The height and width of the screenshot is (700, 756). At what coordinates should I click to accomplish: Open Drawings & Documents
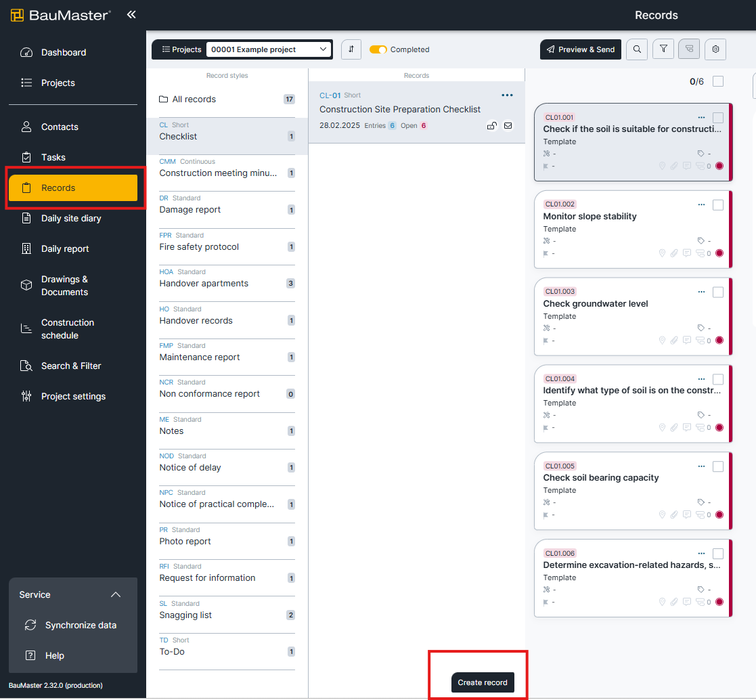point(73,286)
